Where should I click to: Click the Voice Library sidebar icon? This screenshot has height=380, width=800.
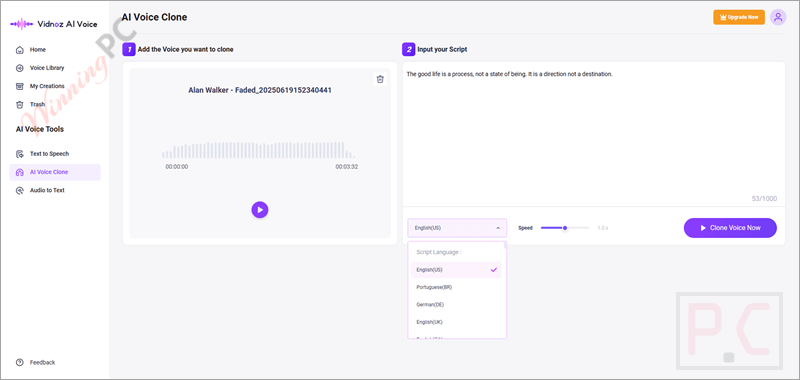(20, 68)
